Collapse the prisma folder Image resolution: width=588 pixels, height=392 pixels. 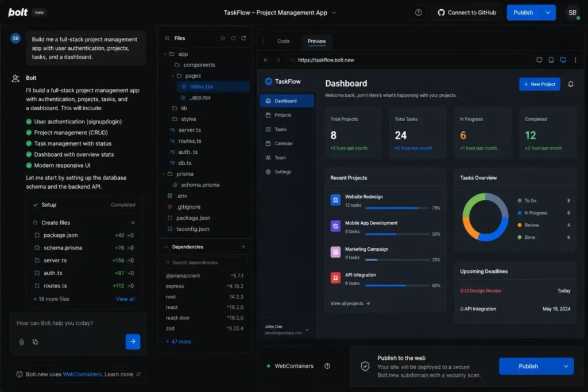tap(164, 174)
